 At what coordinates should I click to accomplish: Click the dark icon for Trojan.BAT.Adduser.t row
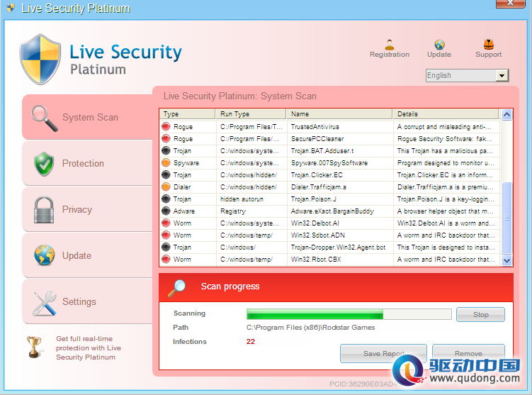click(166, 150)
